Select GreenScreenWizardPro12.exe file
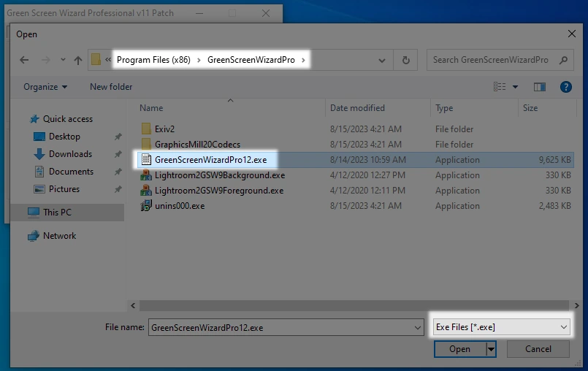Viewport: 588px width, 371px height. [x=210, y=160]
